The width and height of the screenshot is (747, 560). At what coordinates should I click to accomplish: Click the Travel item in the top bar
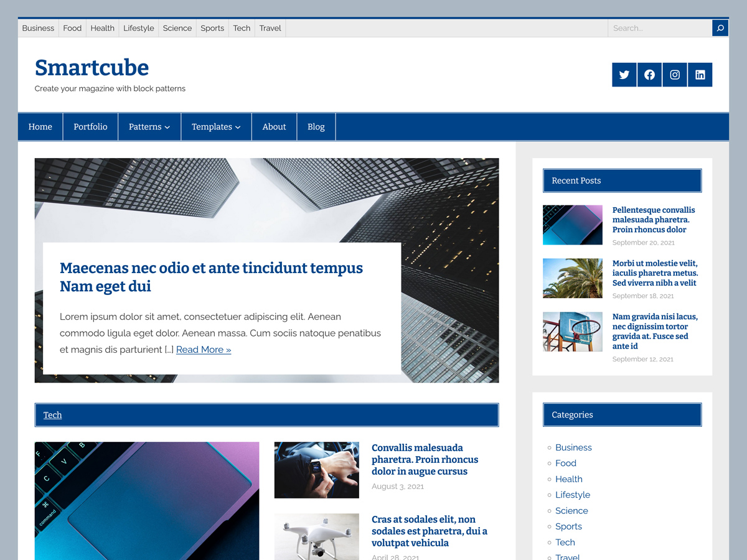coord(270,28)
